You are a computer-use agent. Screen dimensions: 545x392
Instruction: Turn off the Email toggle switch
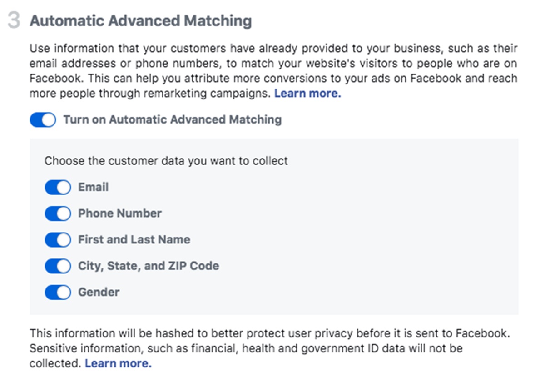click(x=58, y=187)
